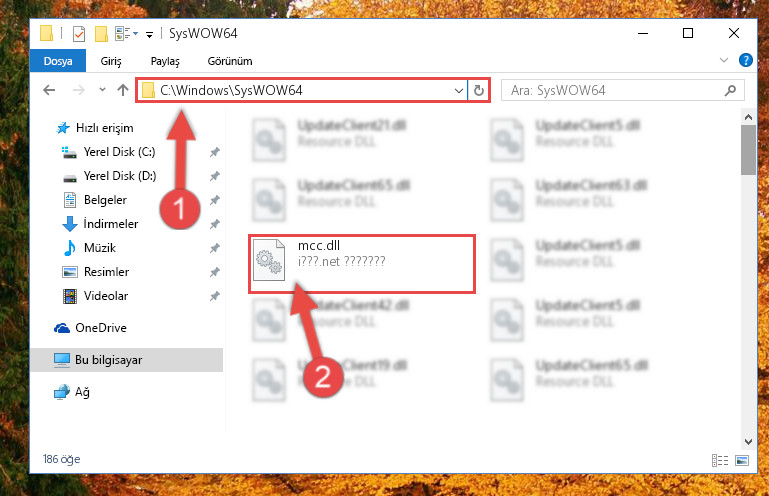Click the search magnifier icon
The image size is (769, 496).
[x=730, y=90]
